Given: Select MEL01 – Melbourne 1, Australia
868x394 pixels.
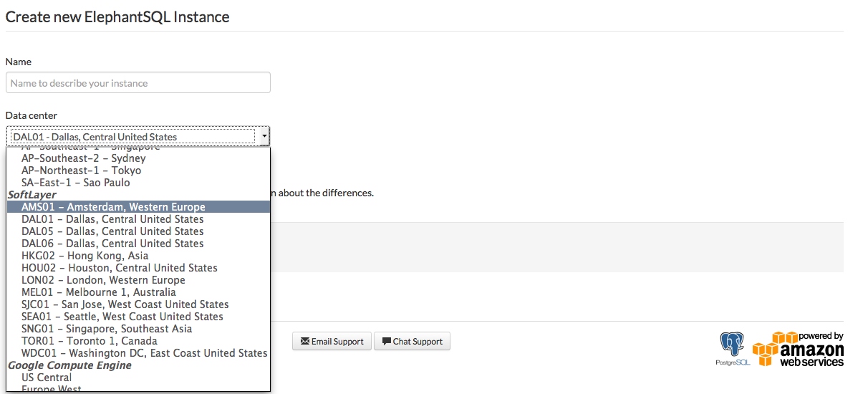Looking at the screenshot, I should (98, 292).
